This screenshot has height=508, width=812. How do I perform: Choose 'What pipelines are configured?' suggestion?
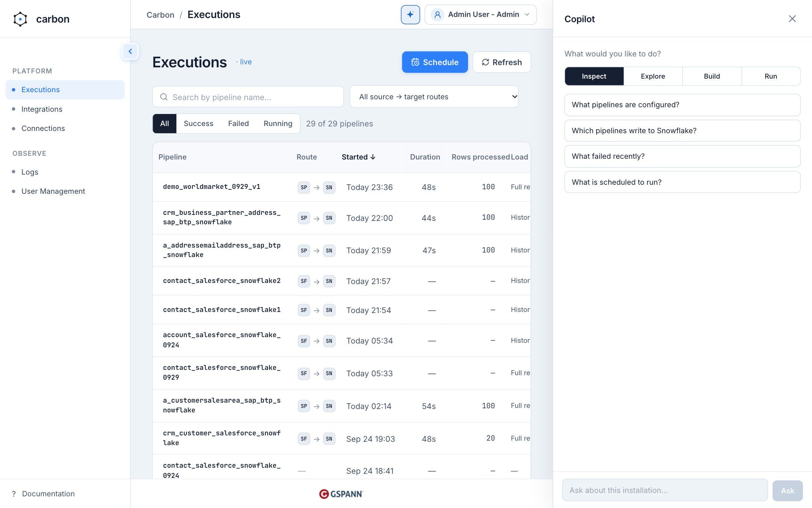[682, 105]
